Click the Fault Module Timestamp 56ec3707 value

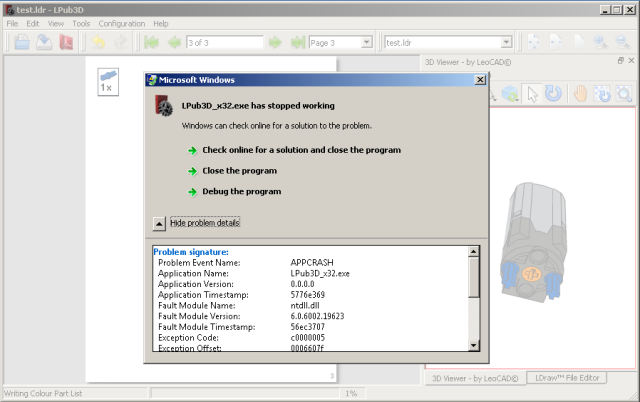307,327
